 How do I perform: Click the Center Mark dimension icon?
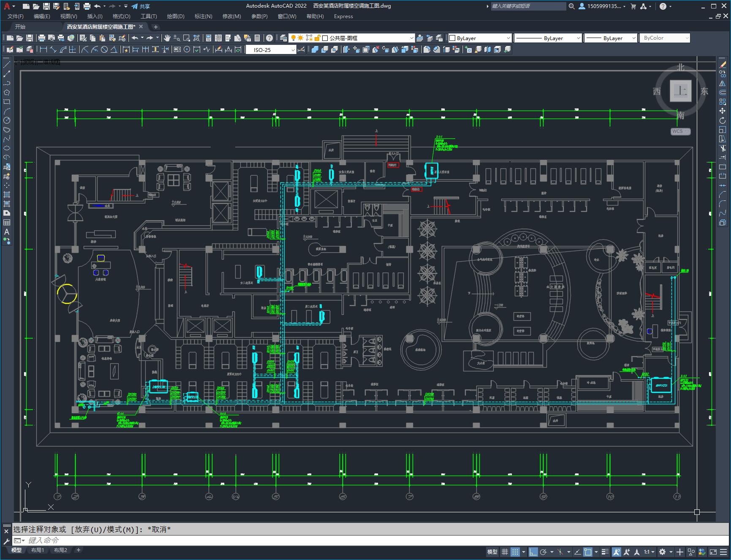point(187,50)
